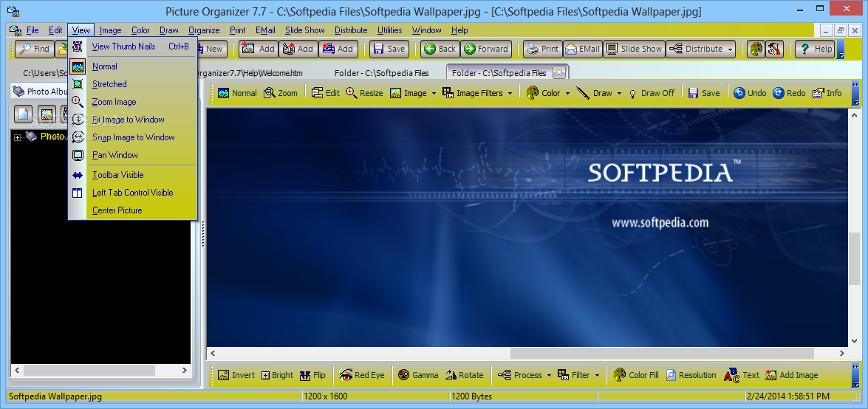Click the Invert tool in bottom toolbar

tap(236, 375)
